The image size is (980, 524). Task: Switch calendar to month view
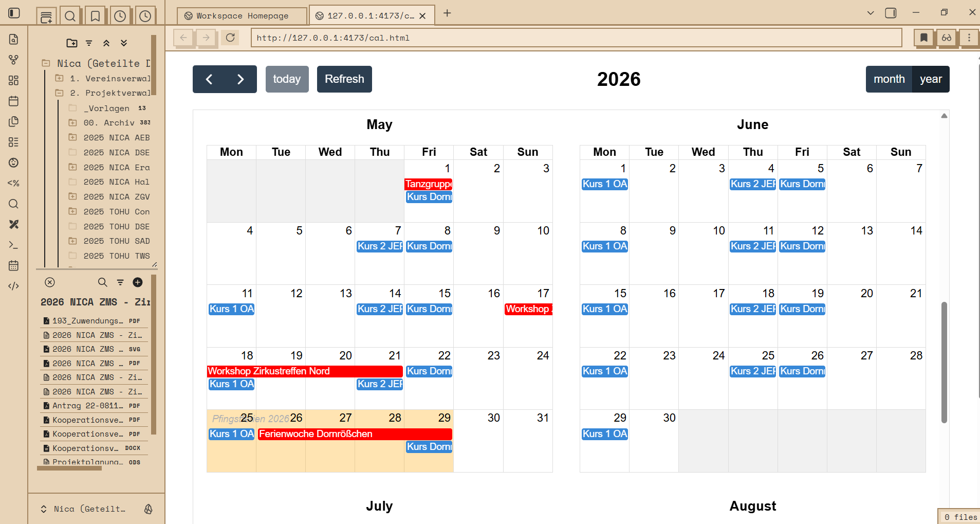pyautogui.click(x=889, y=79)
